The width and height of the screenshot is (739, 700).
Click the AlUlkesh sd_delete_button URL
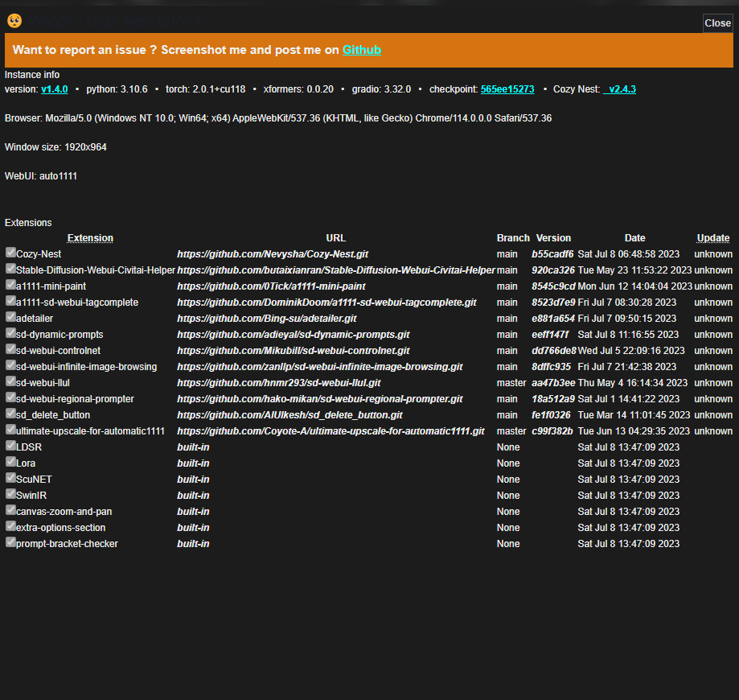289,414
